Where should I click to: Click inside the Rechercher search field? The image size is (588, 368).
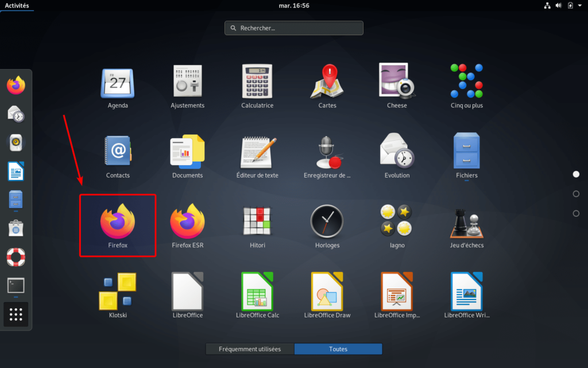293,28
